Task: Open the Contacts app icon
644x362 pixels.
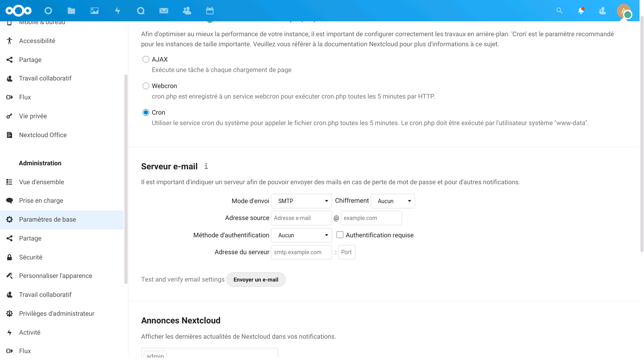Action: 187,11
